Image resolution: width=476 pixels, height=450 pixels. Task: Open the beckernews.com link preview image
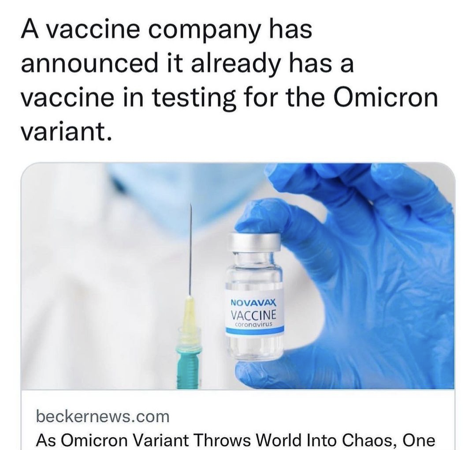click(x=238, y=276)
